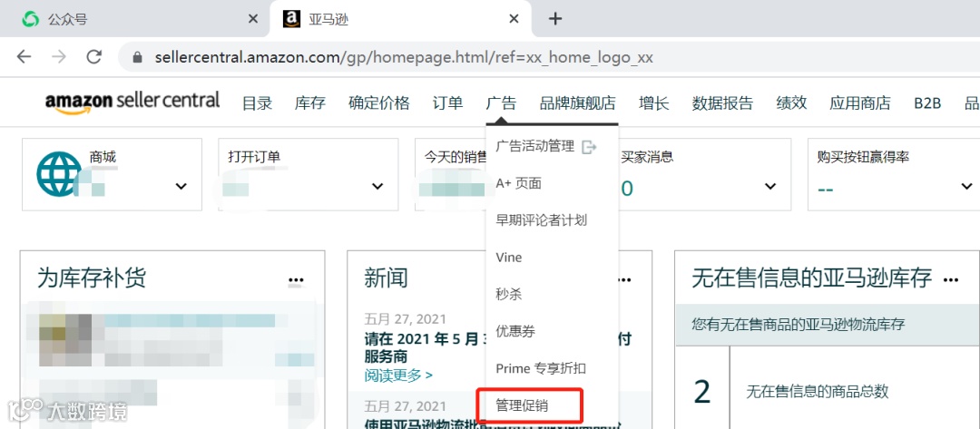
Task: Click the number 2 in inventory card
Action: click(x=702, y=392)
